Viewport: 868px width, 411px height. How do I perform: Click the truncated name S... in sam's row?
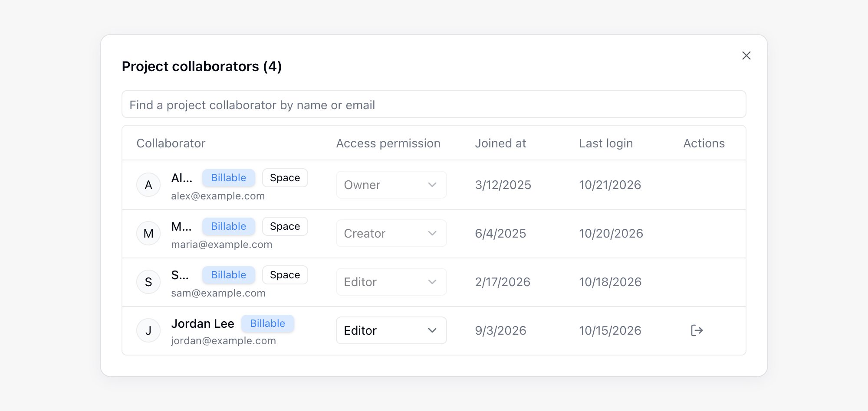[180, 275]
